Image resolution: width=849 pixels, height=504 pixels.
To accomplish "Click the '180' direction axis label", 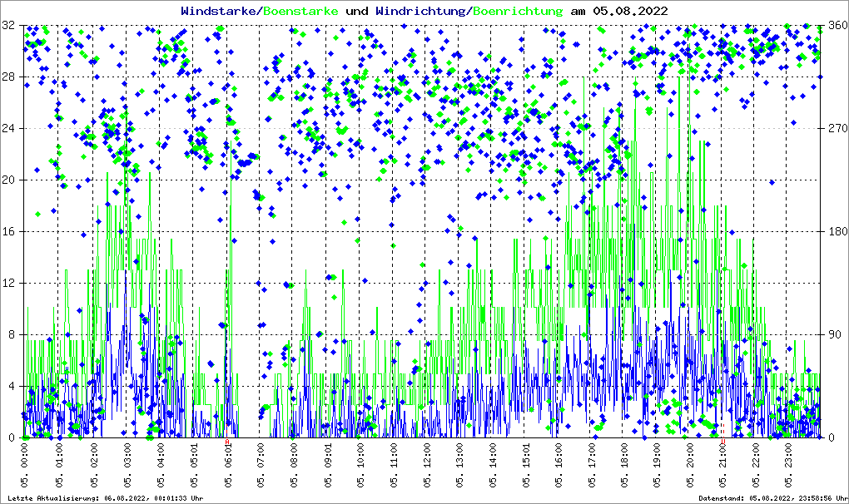I will coord(836,232).
